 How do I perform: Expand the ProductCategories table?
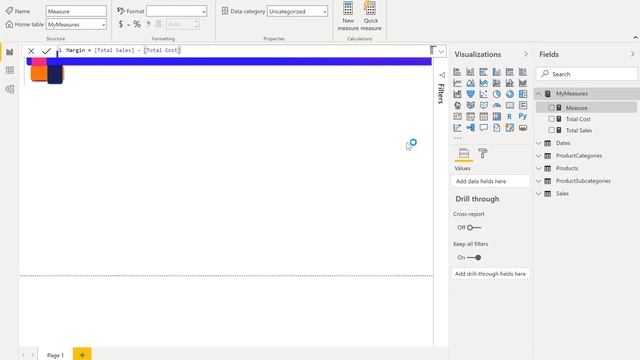click(x=539, y=156)
